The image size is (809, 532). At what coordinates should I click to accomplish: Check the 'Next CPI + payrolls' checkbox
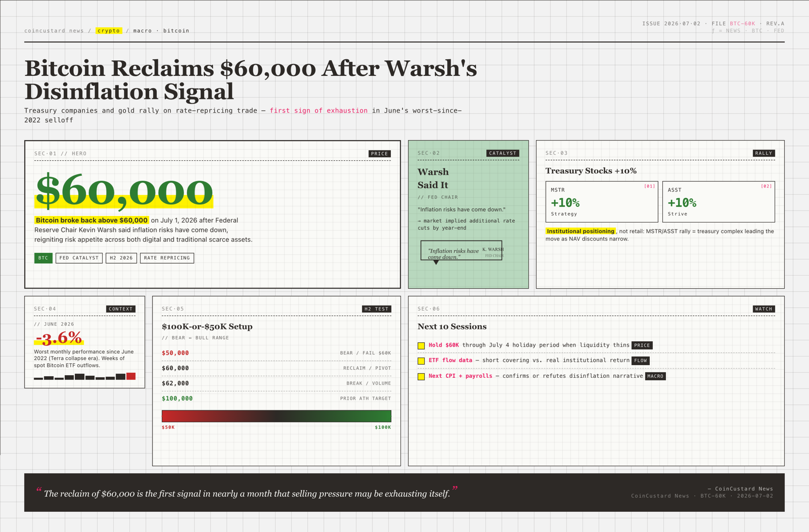click(421, 377)
